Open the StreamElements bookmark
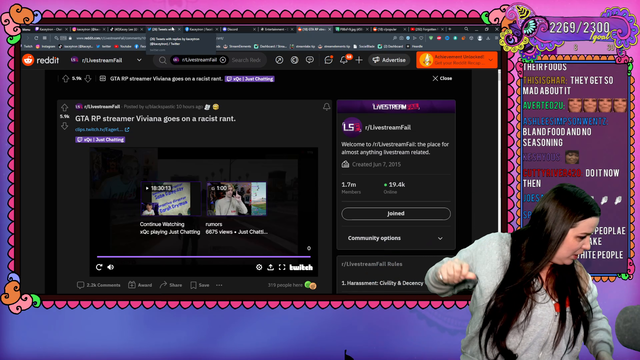This screenshot has width=640, height=360. [237, 47]
